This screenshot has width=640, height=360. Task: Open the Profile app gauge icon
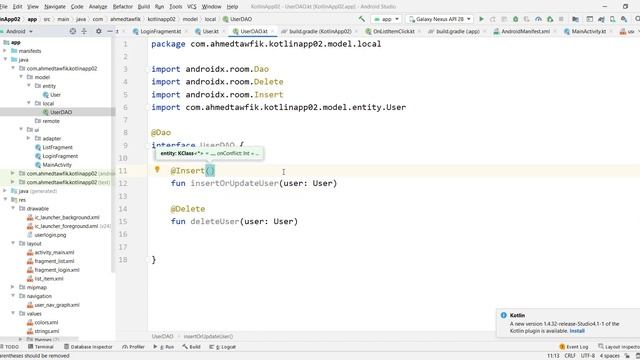pos(538,19)
